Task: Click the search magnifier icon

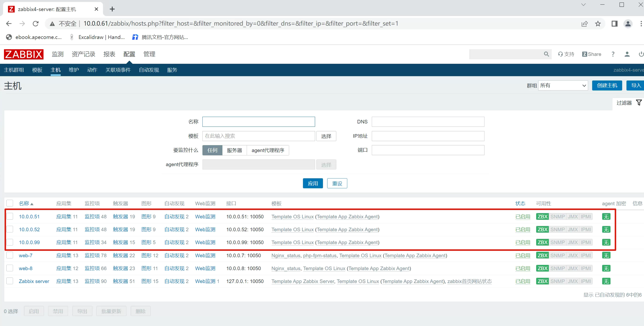Action: [x=546, y=54]
